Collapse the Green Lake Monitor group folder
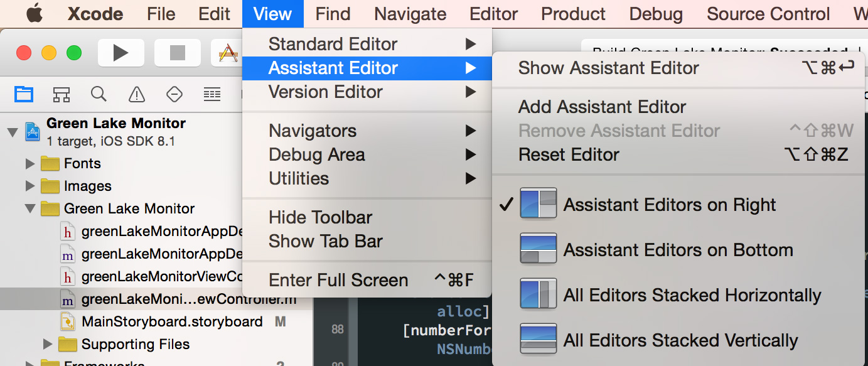Screen dimensions: 868x366 point(29,209)
